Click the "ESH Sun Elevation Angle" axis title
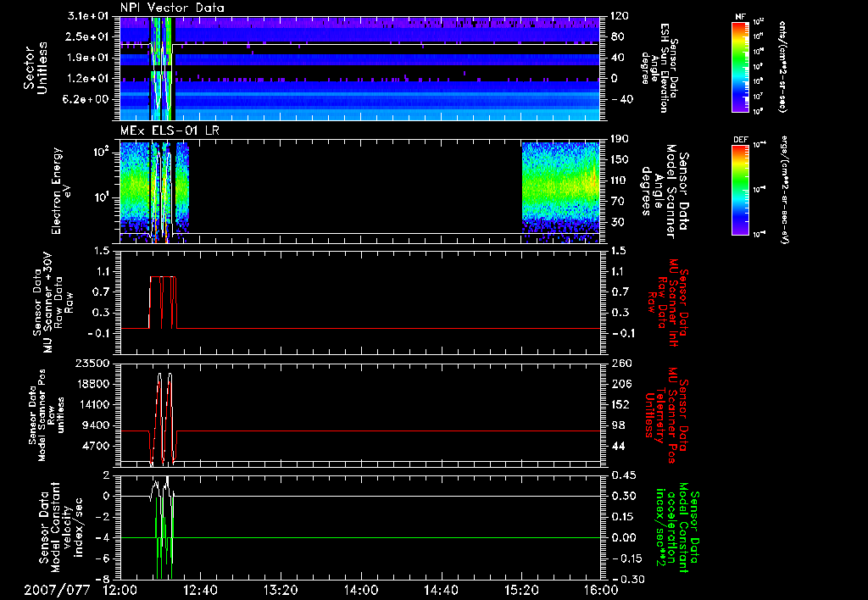The width and height of the screenshot is (868, 600). click(x=658, y=68)
